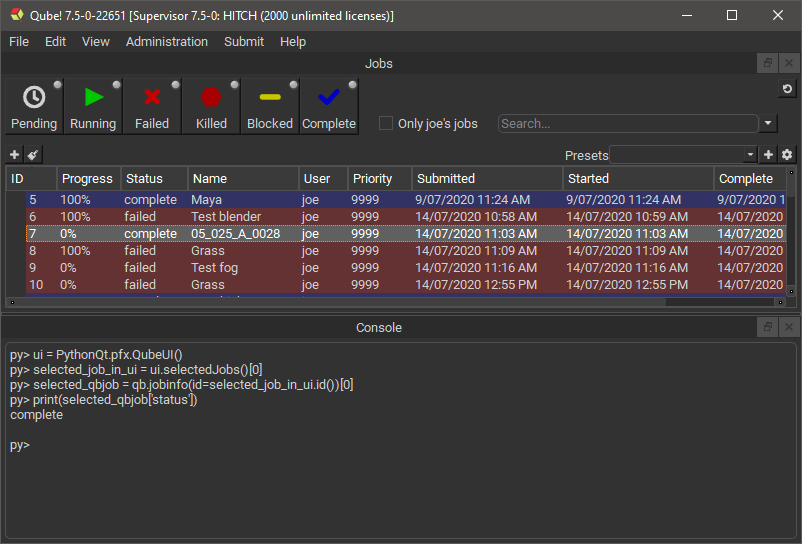Toggle the Running jobs filter

(x=93, y=107)
